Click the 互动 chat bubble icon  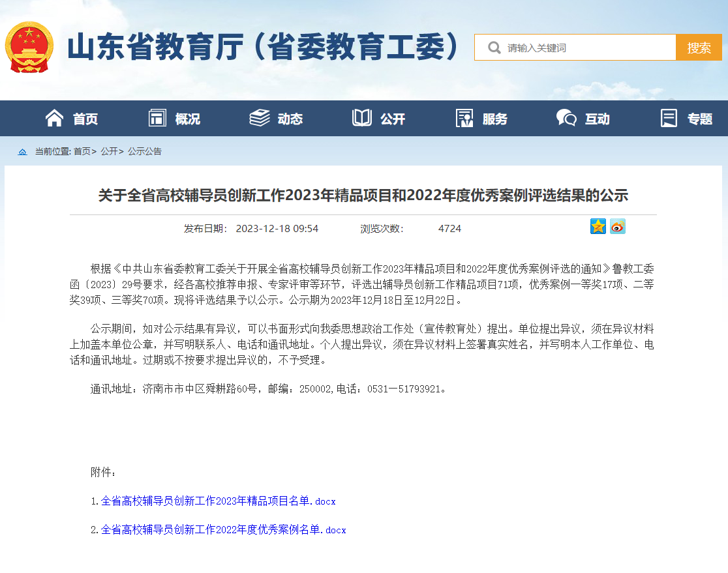tap(566, 118)
